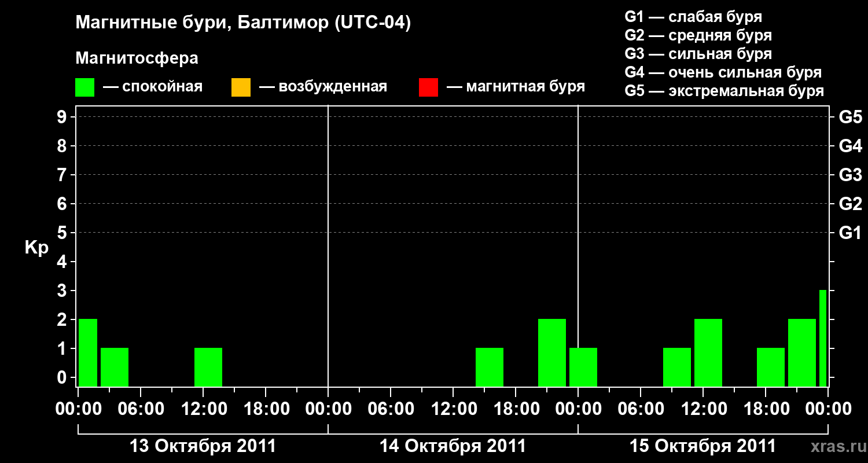This screenshot has width=868, height=463.
Task: Click the Kp 3 bar at end of 15 October
Action: pos(823,338)
